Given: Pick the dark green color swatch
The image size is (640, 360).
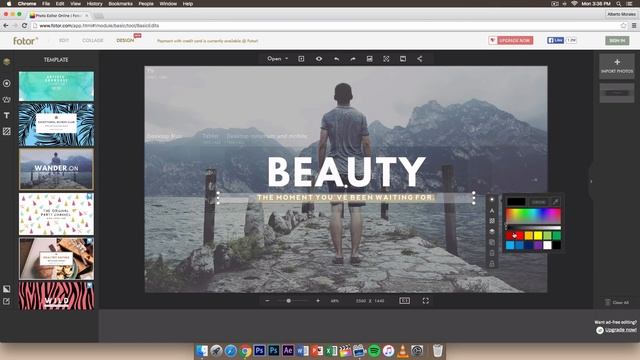Looking at the screenshot, I should click(x=557, y=236).
